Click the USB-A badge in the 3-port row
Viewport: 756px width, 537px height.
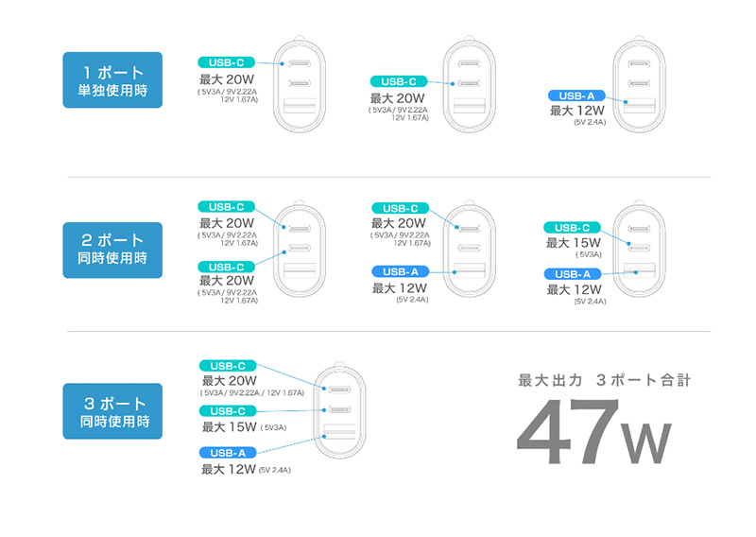[x=228, y=453]
